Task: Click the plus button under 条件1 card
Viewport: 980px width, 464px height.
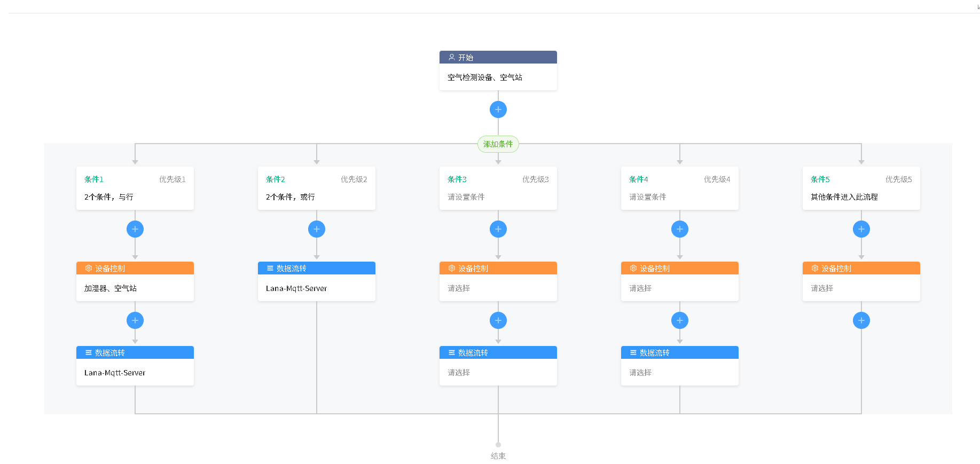Action: (x=135, y=229)
